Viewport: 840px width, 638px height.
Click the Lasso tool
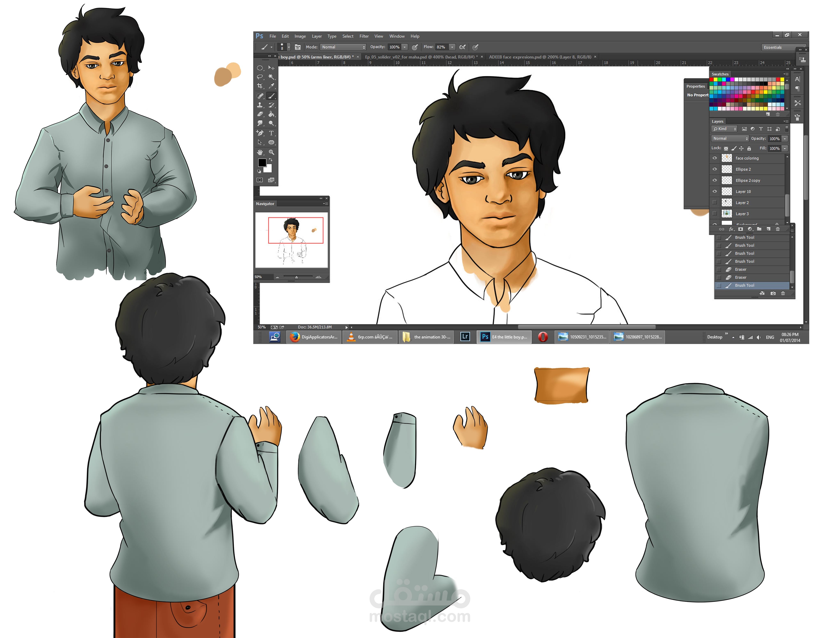coord(260,77)
